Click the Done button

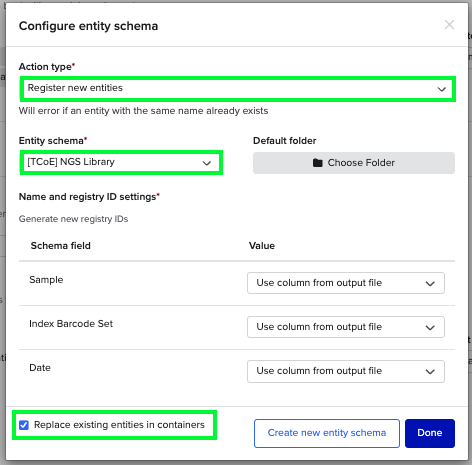click(430, 433)
